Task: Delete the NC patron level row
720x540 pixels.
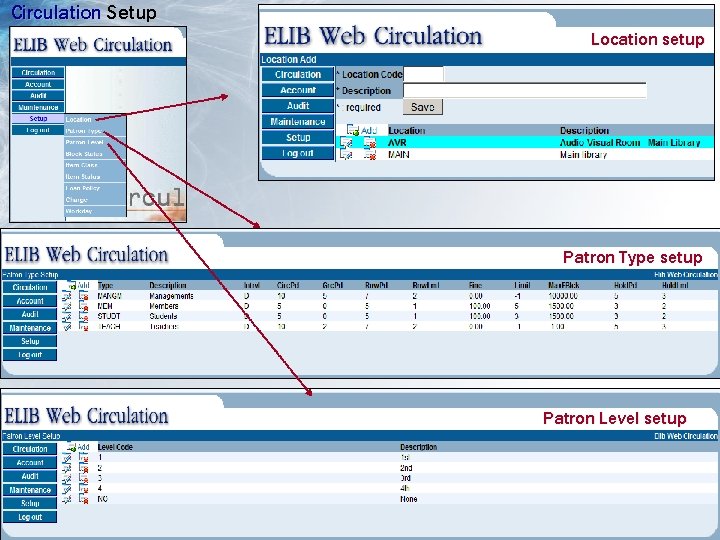Action: tap(84, 499)
